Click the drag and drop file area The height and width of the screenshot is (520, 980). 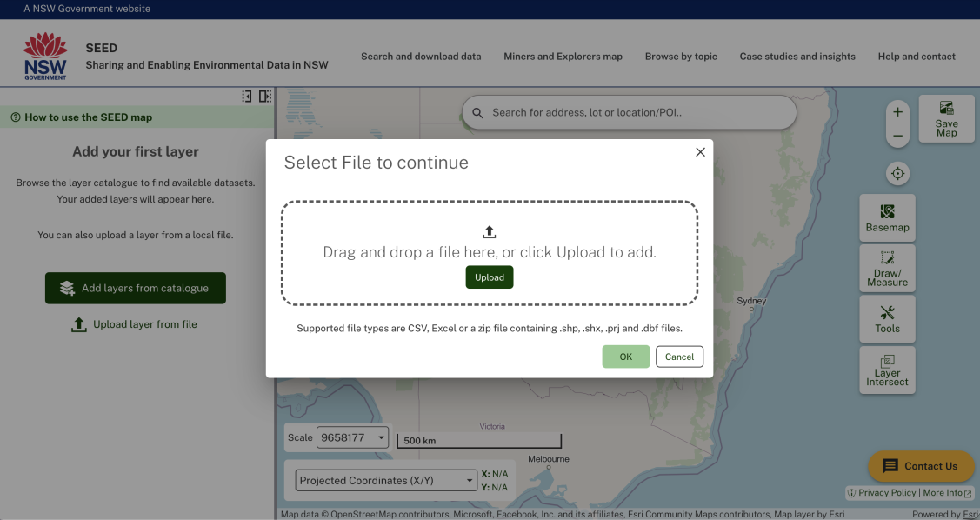490,253
